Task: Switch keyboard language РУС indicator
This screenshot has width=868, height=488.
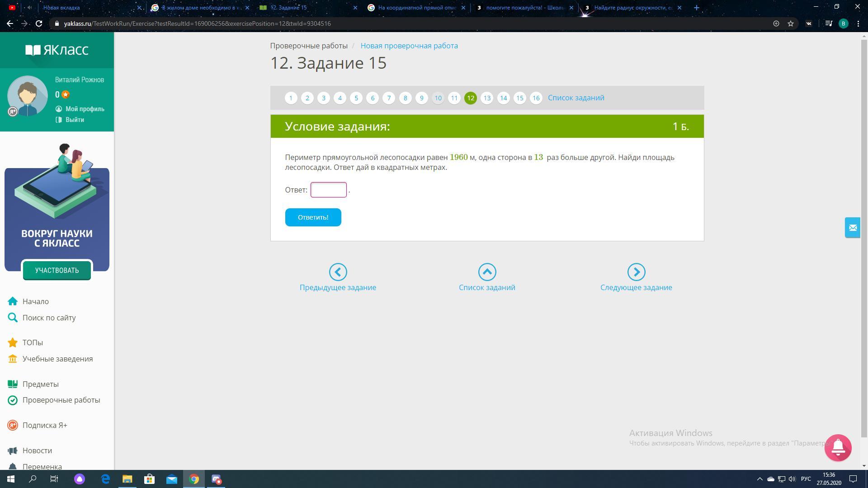Action: 806,479
